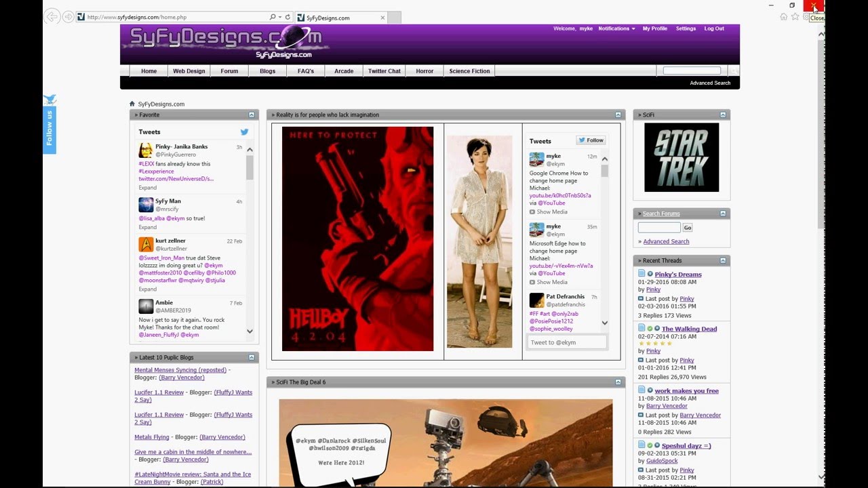Collapse the SciFi panel with Star Trek

tap(723, 115)
